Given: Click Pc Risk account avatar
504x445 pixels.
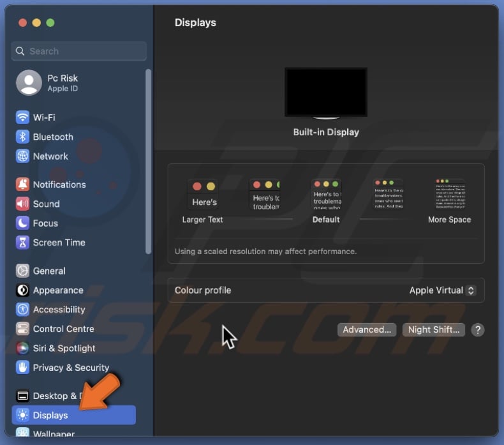Looking at the screenshot, I should point(29,83).
